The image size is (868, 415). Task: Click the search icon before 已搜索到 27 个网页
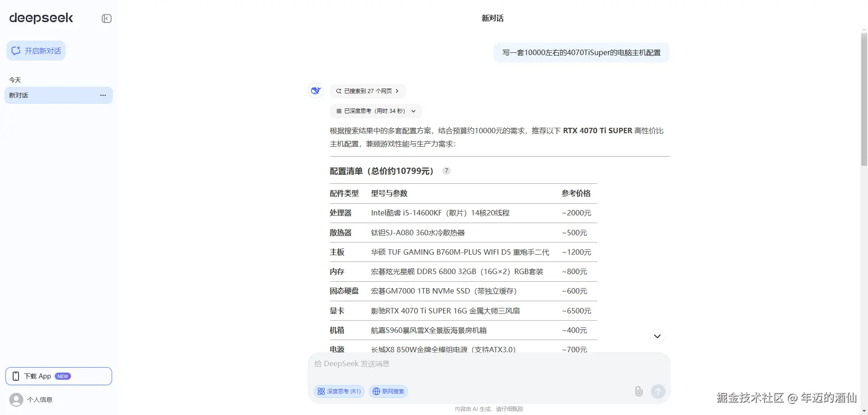tap(338, 91)
